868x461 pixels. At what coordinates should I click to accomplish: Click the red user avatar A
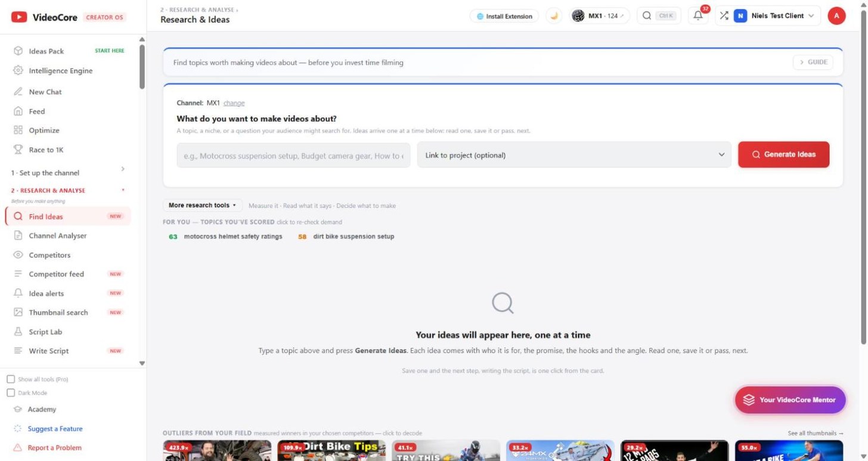(836, 16)
